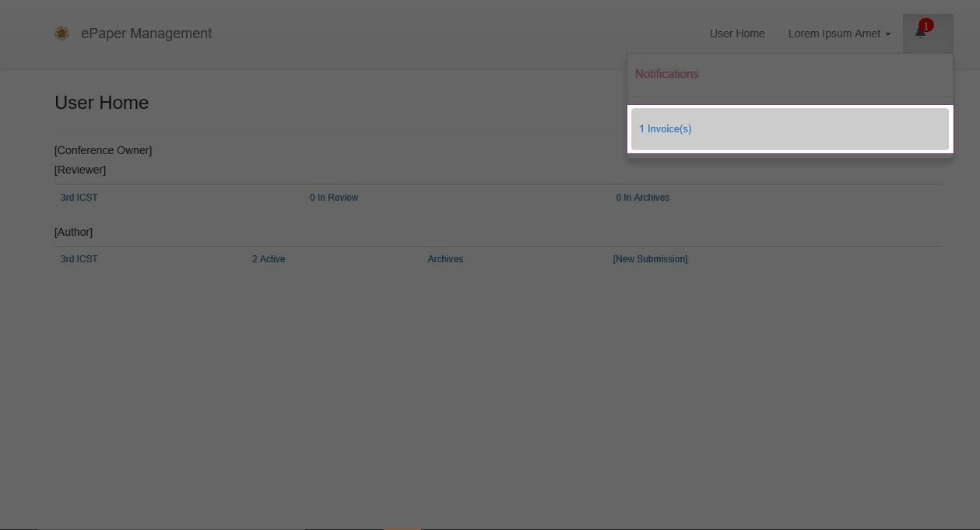
Task: Open the 1 Invoice(s) notification
Action: tap(666, 129)
